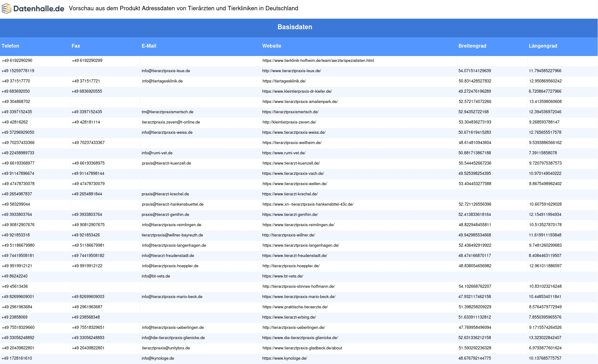Select phone number +49 304868702
The image size is (598, 364).
click(x=16, y=102)
